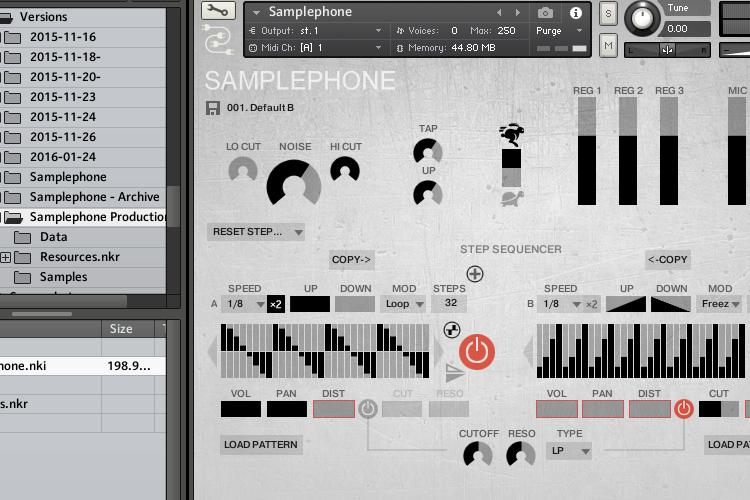
Task: Adjust the CUTOFF filter knob
Action: coord(478,454)
